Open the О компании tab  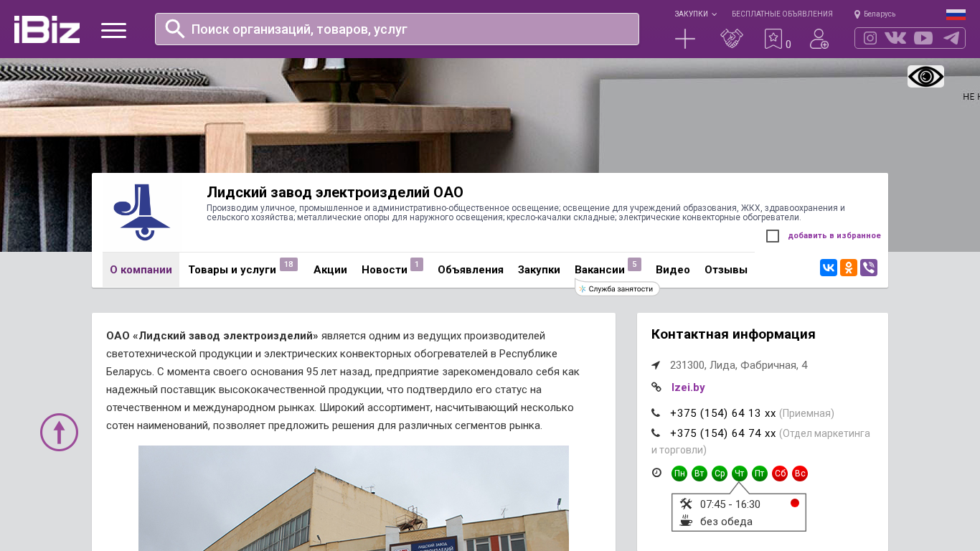pos(141,270)
